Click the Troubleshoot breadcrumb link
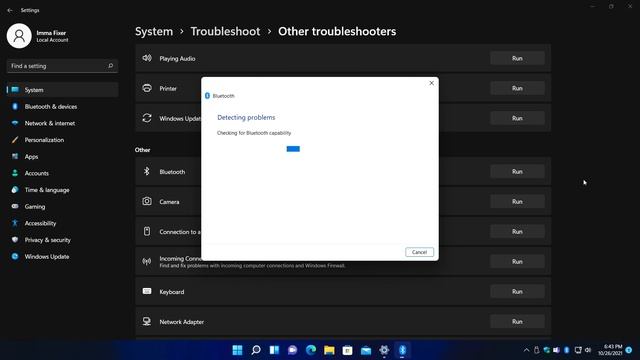The height and width of the screenshot is (360, 640). 225,31
